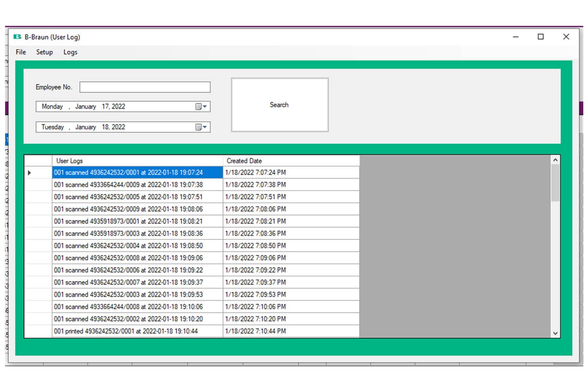Select log entry scanned at 19:07:38
This screenshot has width=588, height=392.
point(137,185)
